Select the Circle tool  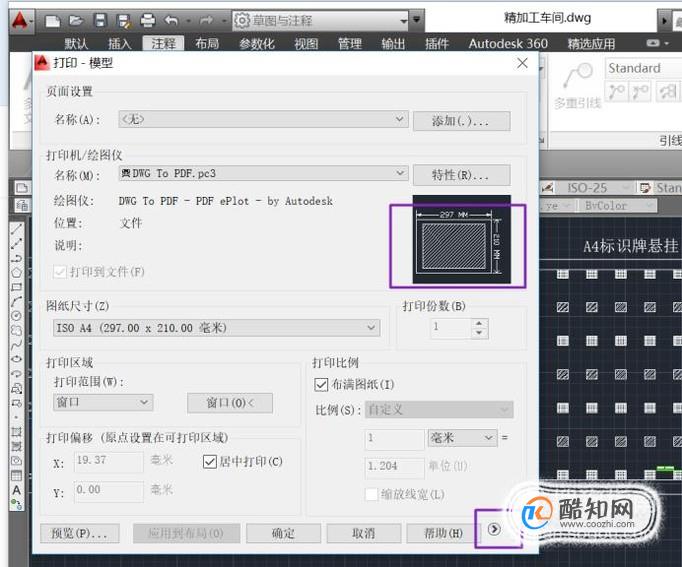(16, 316)
